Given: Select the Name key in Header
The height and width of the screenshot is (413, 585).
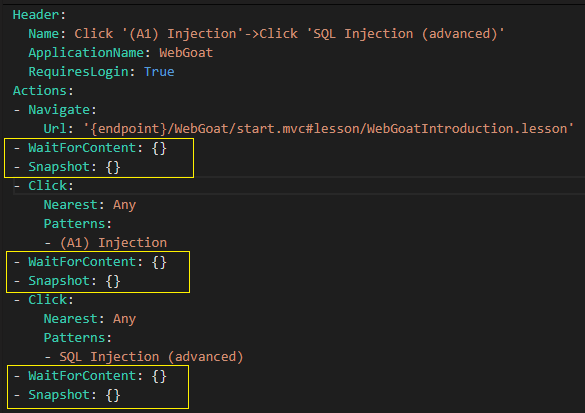Looking at the screenshot, I should [43, 34].
